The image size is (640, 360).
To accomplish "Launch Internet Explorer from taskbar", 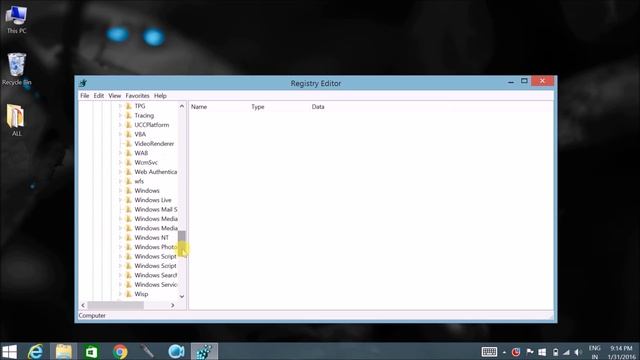I will click(x=36, y=351).
